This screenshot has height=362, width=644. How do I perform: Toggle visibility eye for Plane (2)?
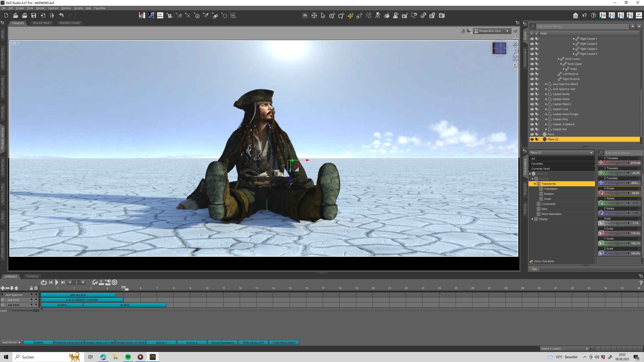(x=532, y=139)
